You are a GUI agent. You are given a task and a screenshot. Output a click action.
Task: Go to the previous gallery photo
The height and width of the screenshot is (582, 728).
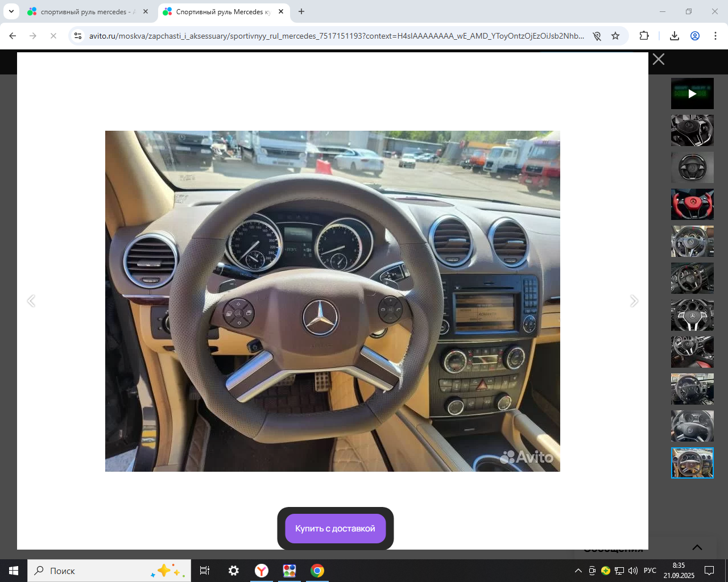point(31,301)
